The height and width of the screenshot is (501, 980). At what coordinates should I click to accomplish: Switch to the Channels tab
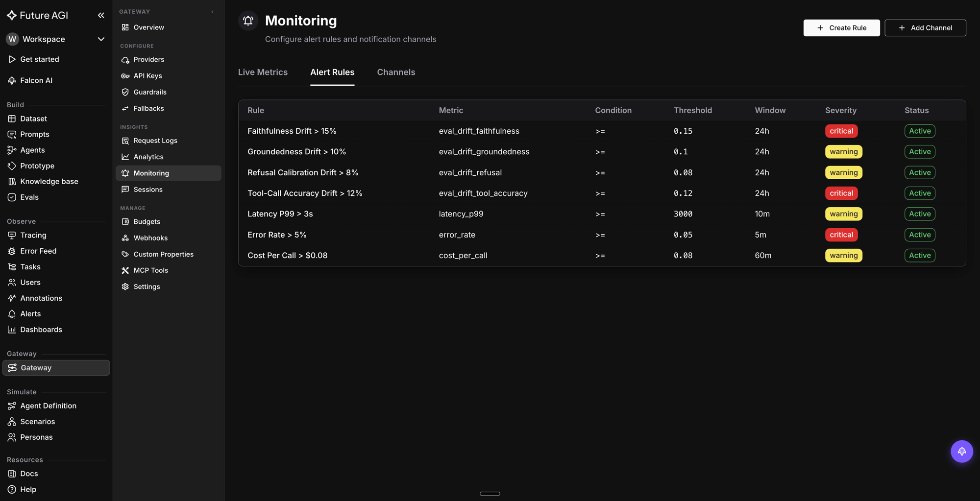pyautogui.click(x=396, y=72)
